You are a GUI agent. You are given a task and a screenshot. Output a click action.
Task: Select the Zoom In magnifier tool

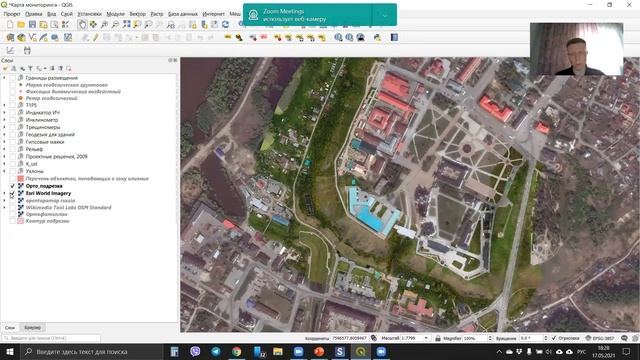104,24
